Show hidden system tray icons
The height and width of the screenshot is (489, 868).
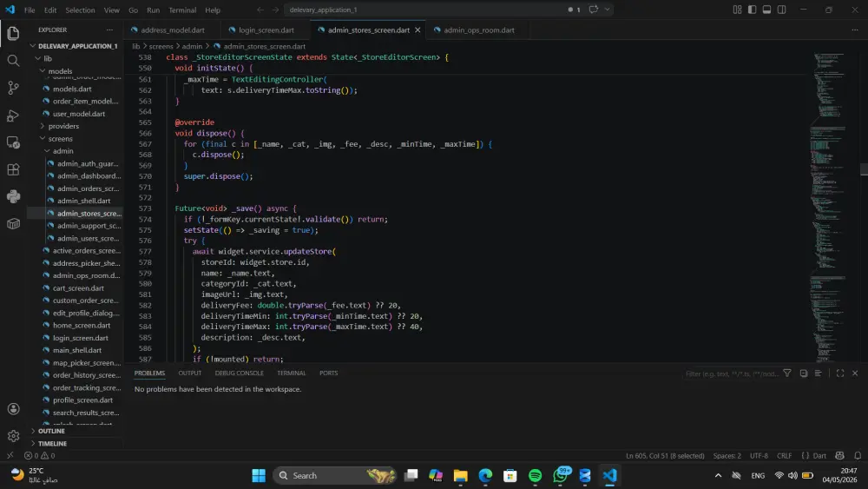(718, 476)
